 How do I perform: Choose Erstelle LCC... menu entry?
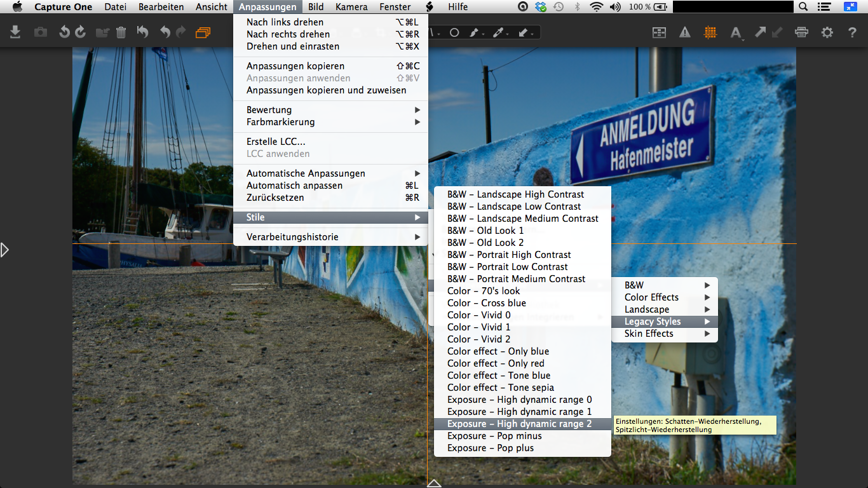330,142
